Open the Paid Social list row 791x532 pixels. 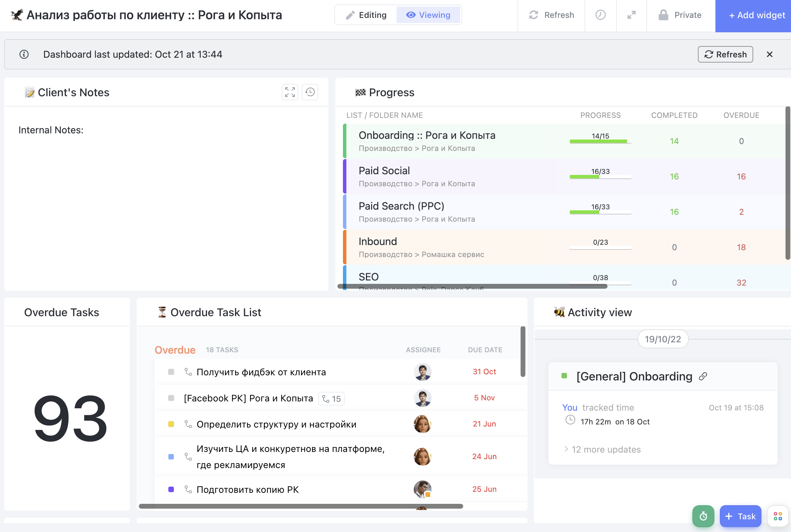click(384, 171)
